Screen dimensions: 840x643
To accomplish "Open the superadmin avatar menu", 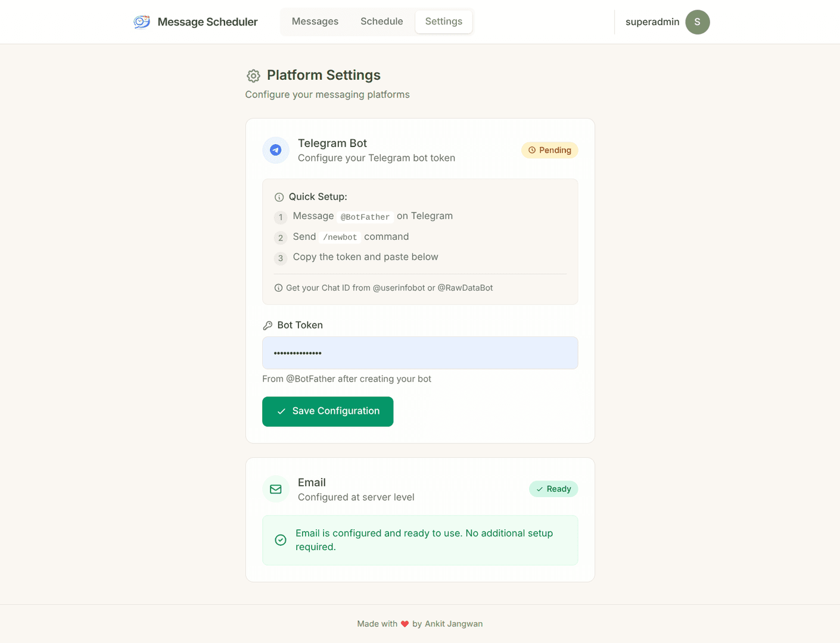I will (697, 22).
